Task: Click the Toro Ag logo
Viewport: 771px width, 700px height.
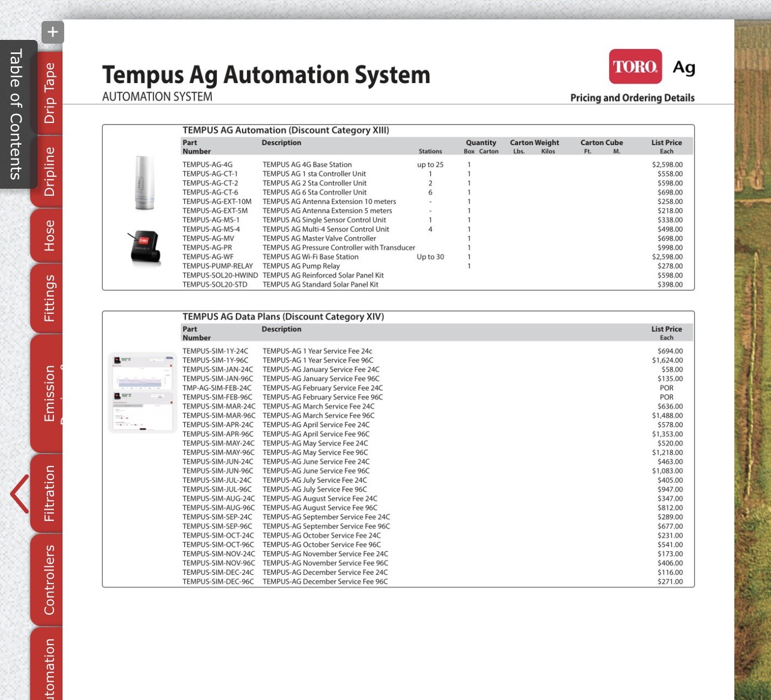Action: (652, 67)
